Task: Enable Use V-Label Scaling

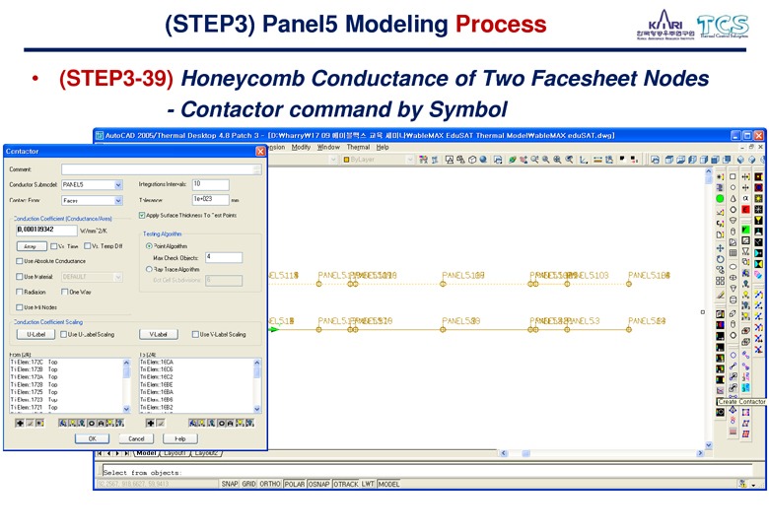Action: click(x=195, y=334)
